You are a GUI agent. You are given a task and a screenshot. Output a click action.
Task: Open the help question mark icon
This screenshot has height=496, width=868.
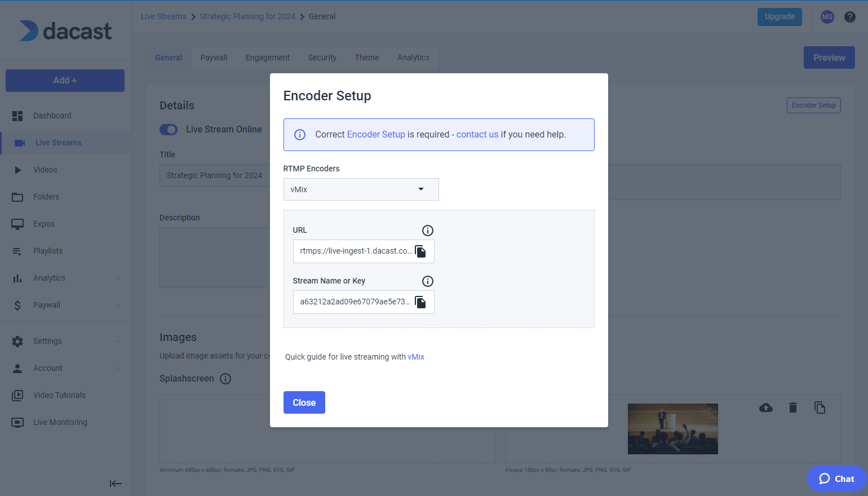[849, 16]
